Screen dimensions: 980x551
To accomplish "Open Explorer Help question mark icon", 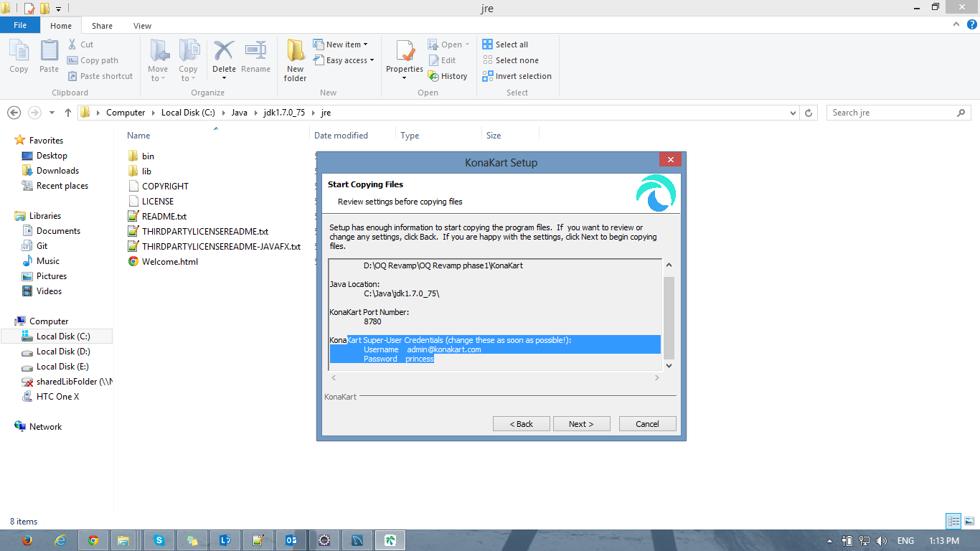I will coord(971,24).
